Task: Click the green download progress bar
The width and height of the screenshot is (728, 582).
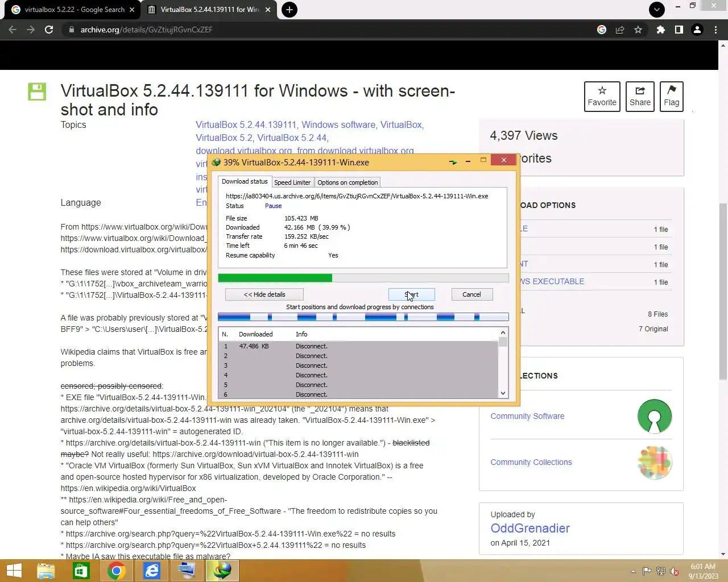Action: pos(363,278)
